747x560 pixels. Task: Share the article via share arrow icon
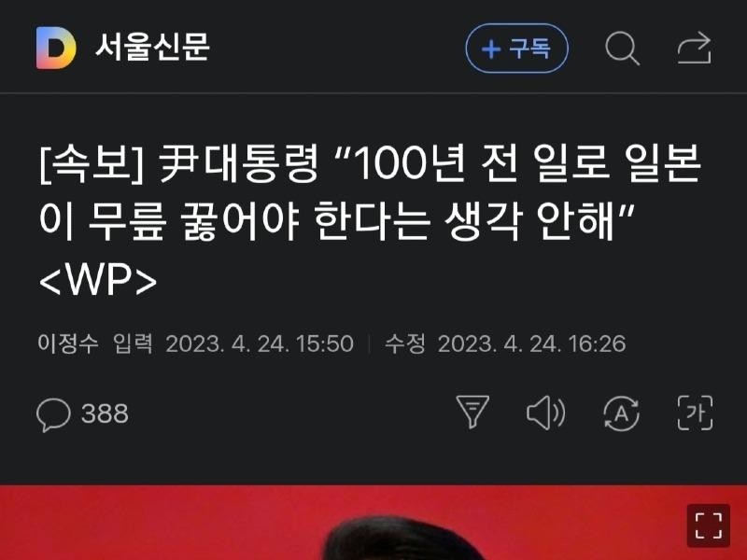695,49
